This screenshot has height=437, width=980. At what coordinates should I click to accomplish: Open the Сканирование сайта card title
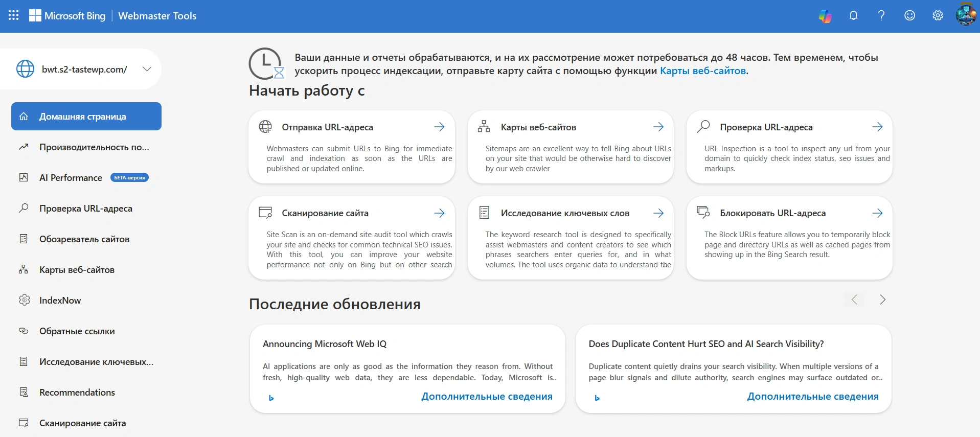tap(325, 213)
